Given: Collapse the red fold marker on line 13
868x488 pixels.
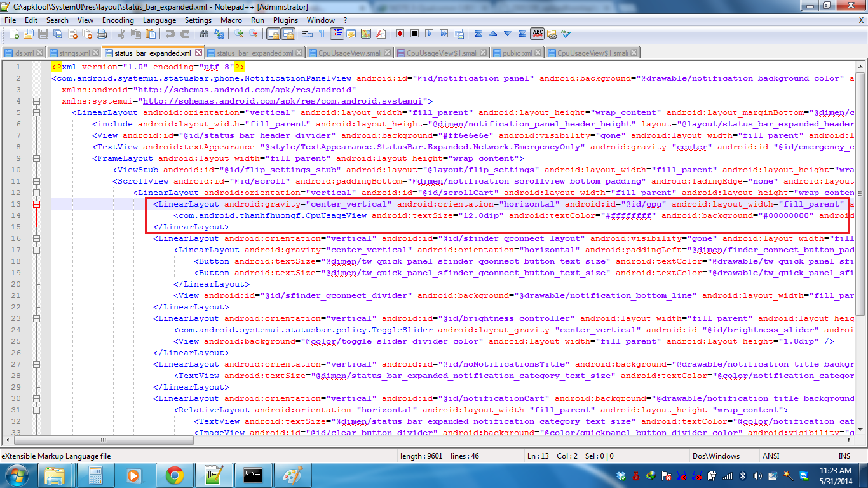Looking at the screenshot, I should [36, 205].
